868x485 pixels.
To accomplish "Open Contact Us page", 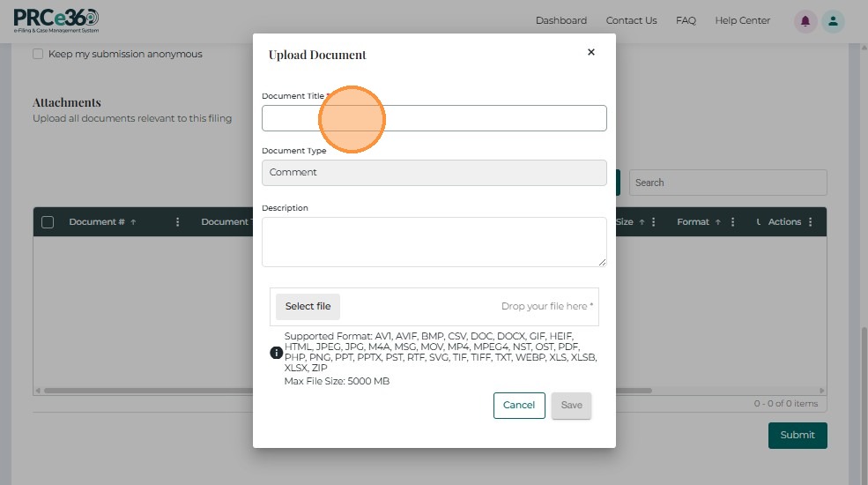I will (x=631, y=20).
